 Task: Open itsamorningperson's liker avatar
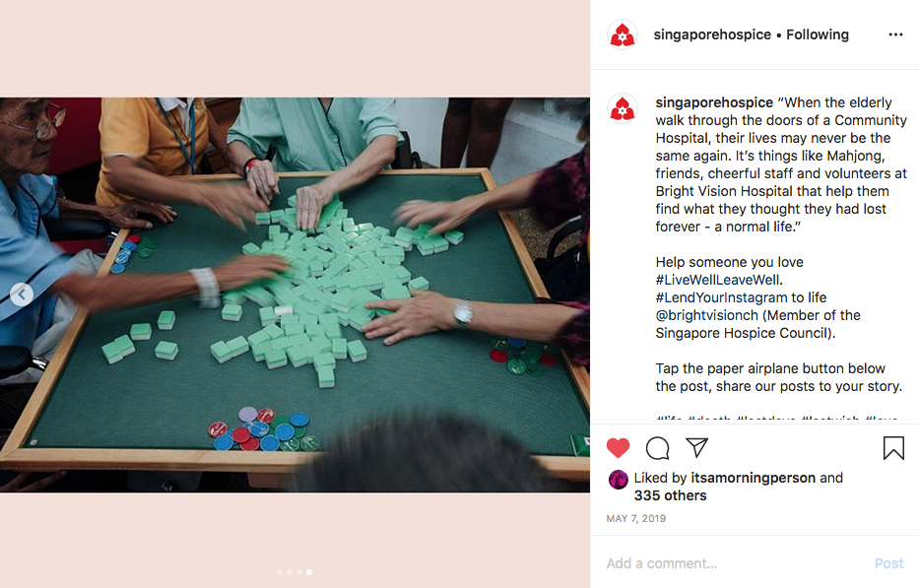619,480
